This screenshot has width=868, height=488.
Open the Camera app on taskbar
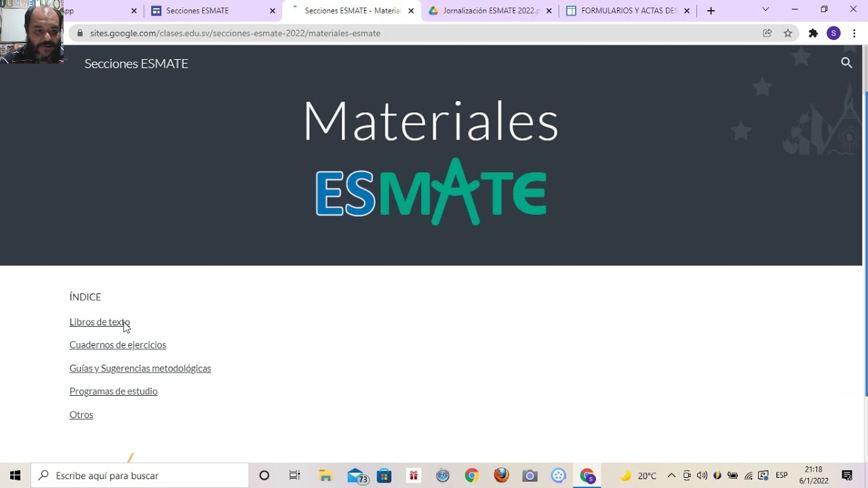[530, 475]
